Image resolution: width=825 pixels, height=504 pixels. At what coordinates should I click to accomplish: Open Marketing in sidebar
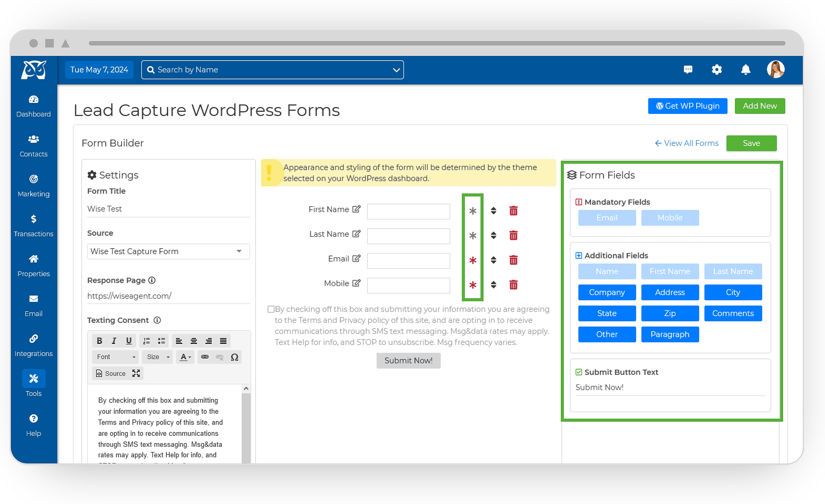click(34, 186)
